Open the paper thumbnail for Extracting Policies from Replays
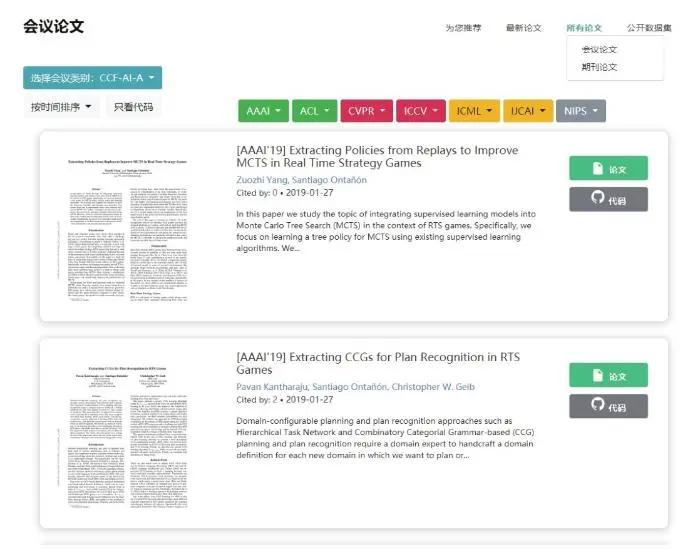This screenshot has height=549, width=700. (127, 229)
